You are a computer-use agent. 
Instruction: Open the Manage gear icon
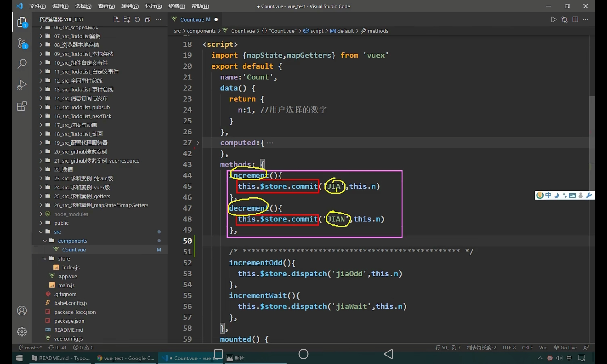pos(22,332)
